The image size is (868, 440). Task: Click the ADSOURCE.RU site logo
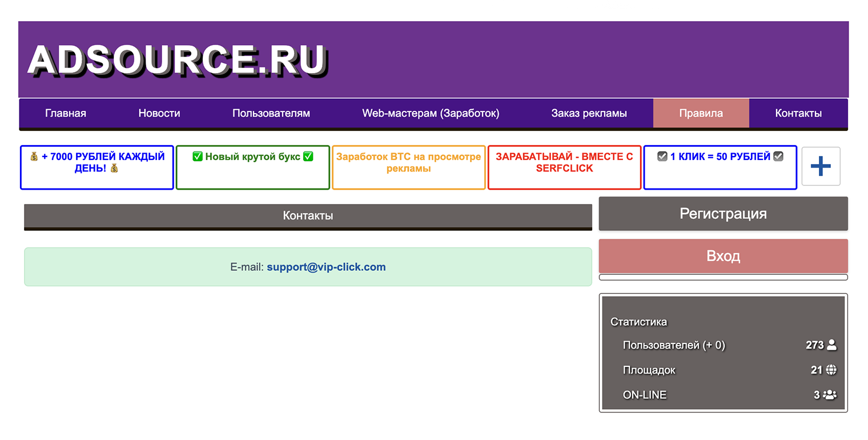tap(177, 59)
